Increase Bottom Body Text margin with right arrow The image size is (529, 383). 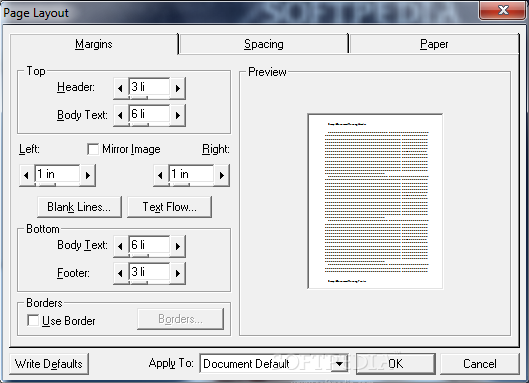pyautogui.click(x=178, y=246)
